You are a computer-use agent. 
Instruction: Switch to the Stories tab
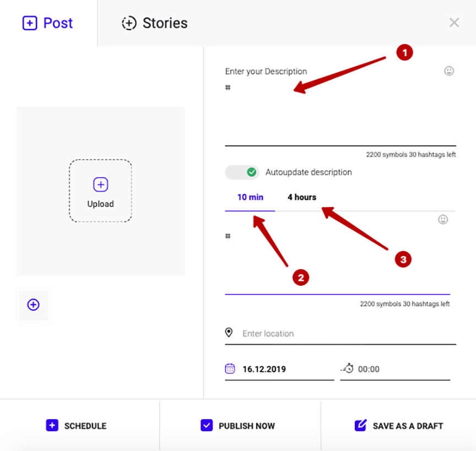pos(155,23)
